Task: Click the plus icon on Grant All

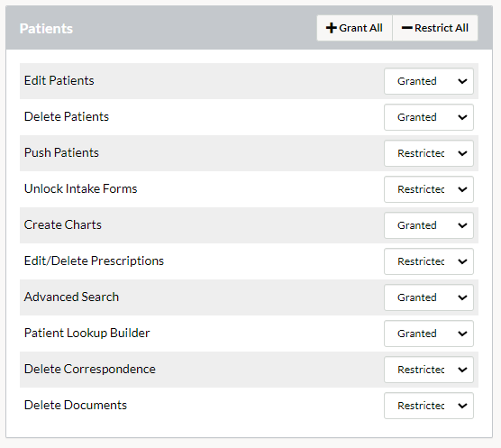Action: (331, 28)
